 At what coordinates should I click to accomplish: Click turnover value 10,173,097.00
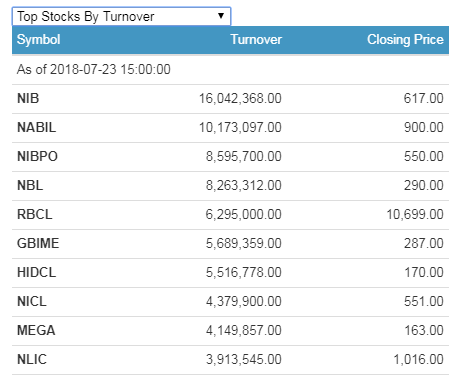point(240,127)
